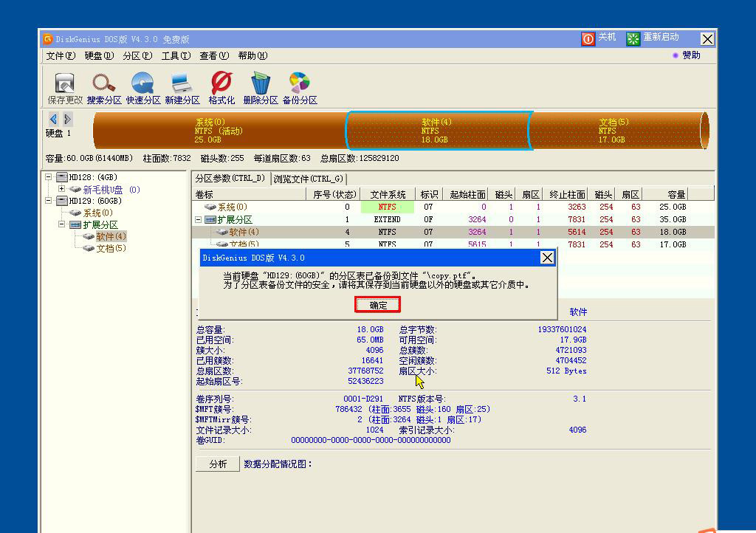Viewport: 756px width, 533px height.
Task: Open the 文件(F) menu
Action: coord(61,56)
